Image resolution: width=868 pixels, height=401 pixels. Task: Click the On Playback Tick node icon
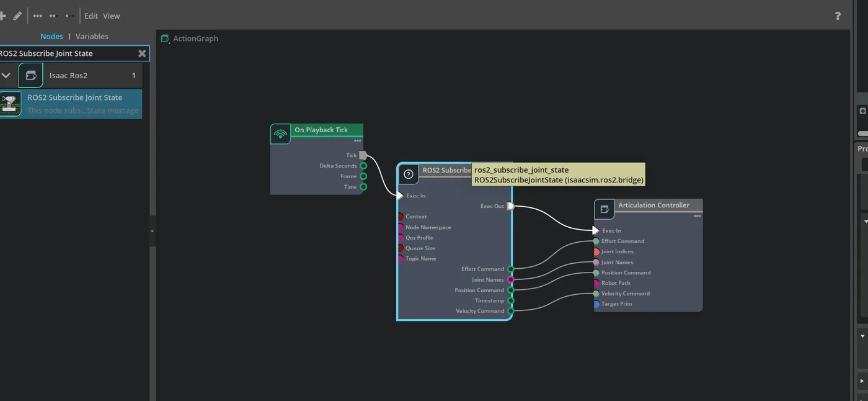click(281, 133)
